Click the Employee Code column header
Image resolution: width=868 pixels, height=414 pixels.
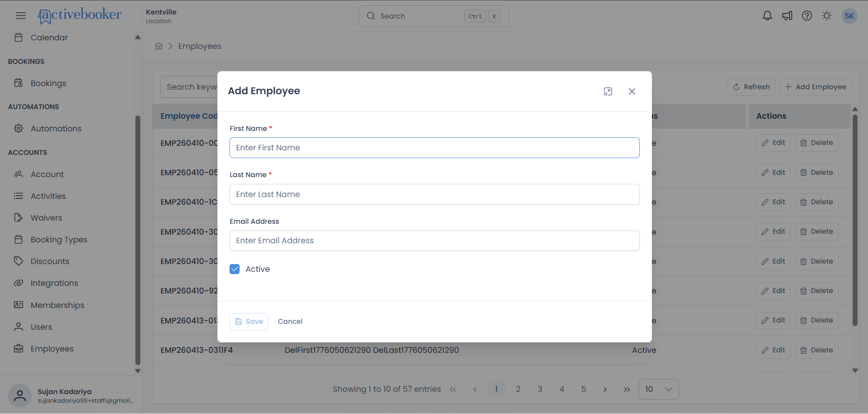coord(189,116)
